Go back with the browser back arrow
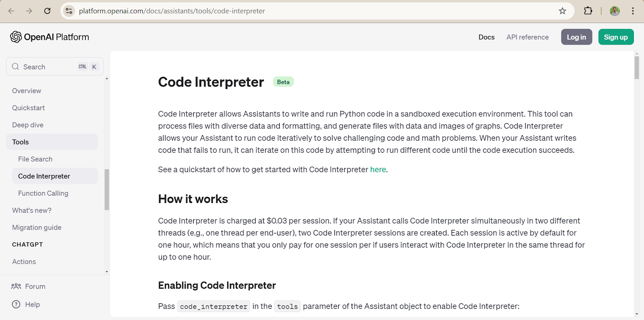This screenshot has height=320, width=644. [x=11, y=11]
